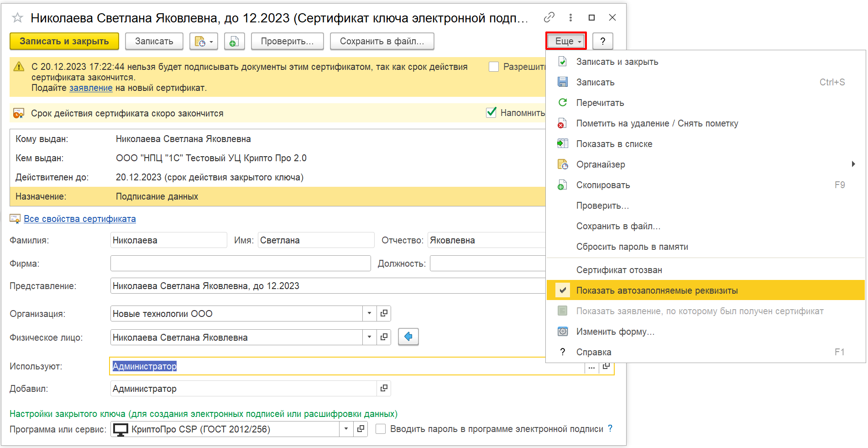
Task: Open the Добавил user record
Action: (384, 388)
